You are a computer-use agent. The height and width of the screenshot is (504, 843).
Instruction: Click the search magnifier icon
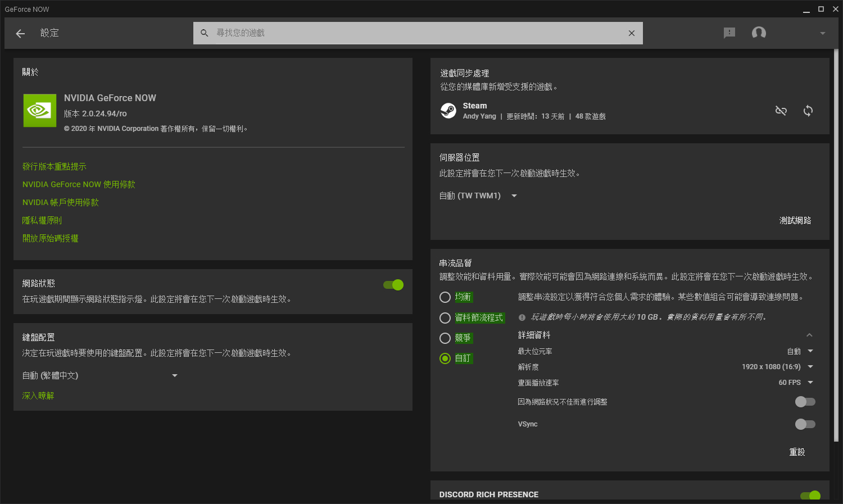[205, 33]
